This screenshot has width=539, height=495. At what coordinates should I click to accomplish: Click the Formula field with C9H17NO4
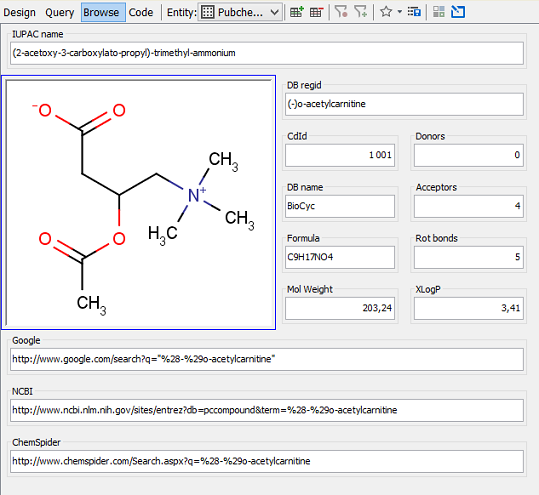pyautogui.click(x=340, y=257)
